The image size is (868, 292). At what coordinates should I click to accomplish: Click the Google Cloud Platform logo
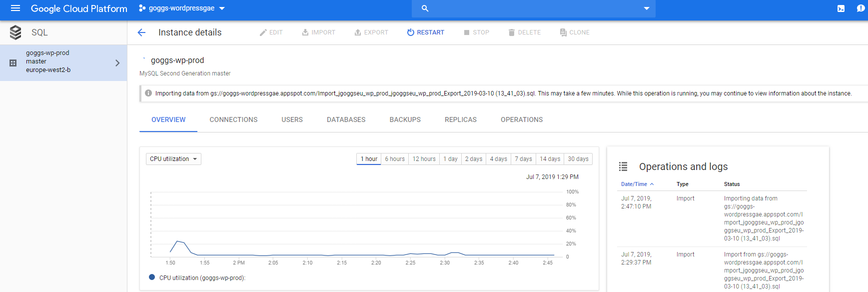point(79,8)
